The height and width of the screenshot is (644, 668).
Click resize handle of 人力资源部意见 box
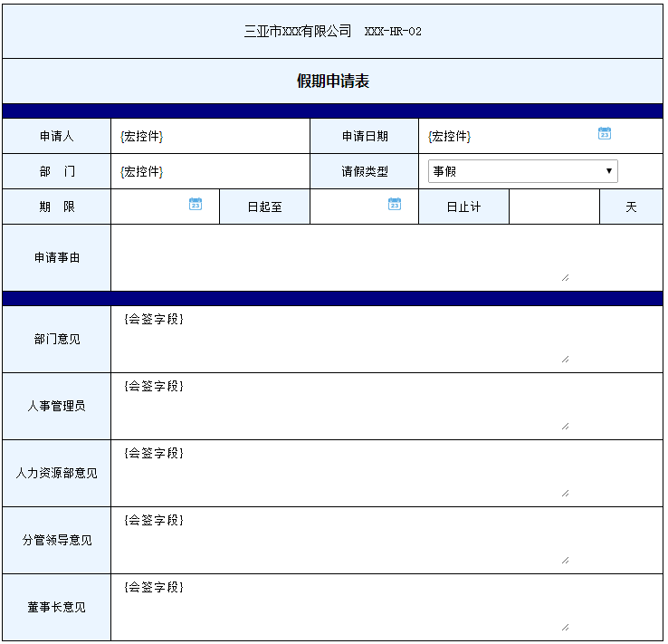pyautogui.click(x=565, y=493)
